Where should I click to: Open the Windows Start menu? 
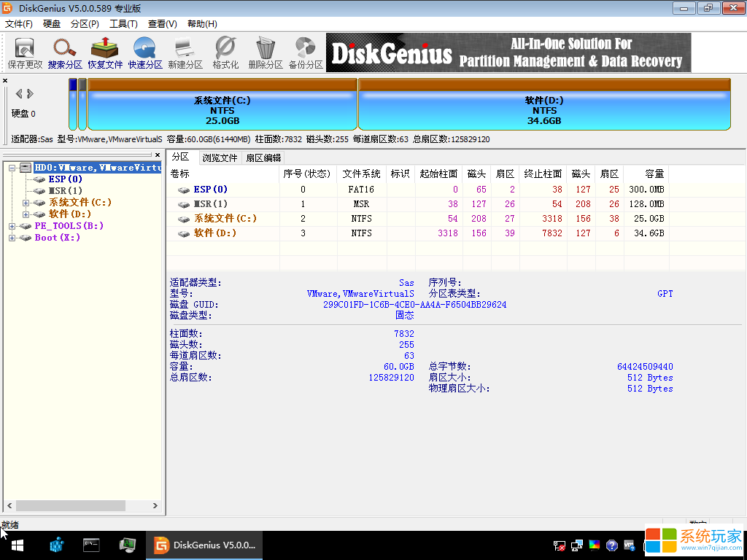[x=18, y=545]
